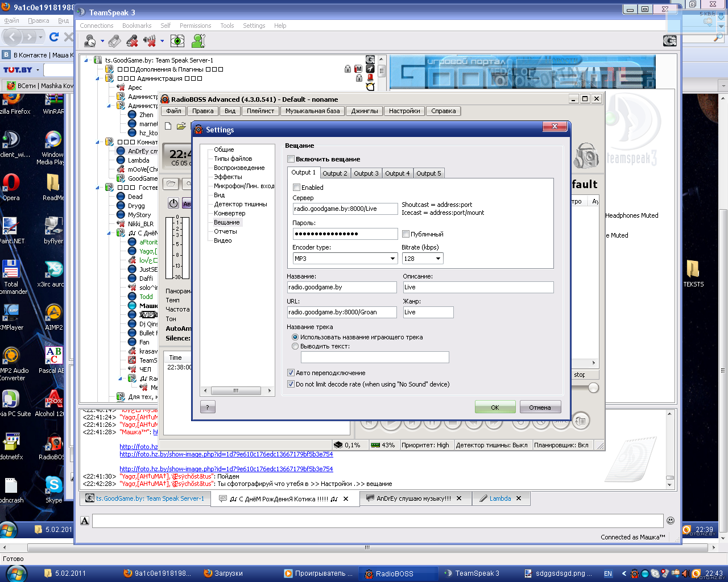Image resolution: width=728 pixels, height=582 pixels.
Task: Click Отмена in Settings dialog
Action: 540,407
